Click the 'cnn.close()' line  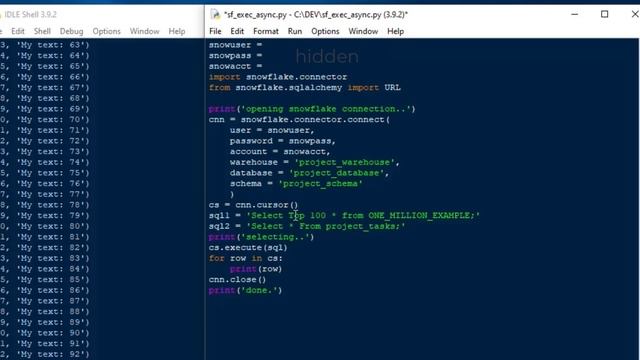[x=238, y=280]
